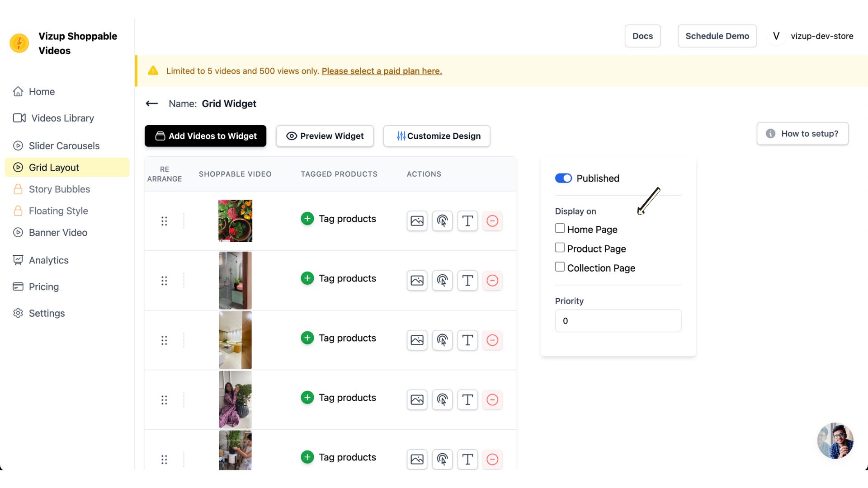
Task: Click the Priority input field
Action: tap(618, 321)
